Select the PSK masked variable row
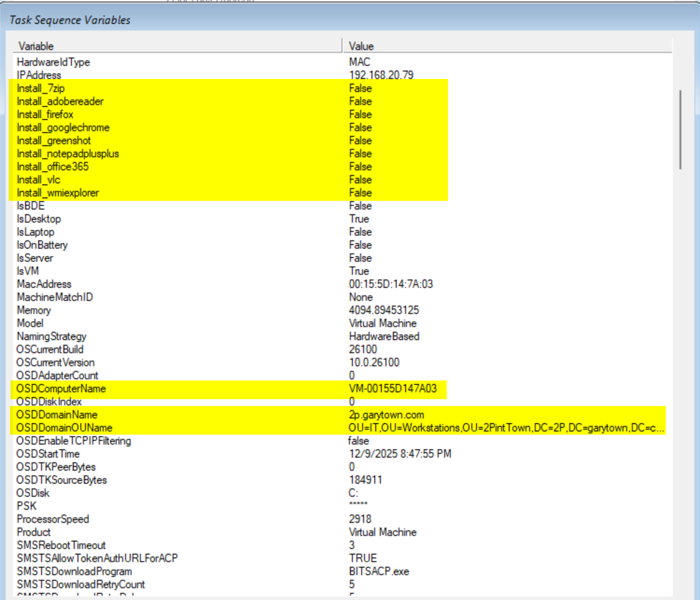The width and height of the screenshot is (700, 600). pos(26,506)
